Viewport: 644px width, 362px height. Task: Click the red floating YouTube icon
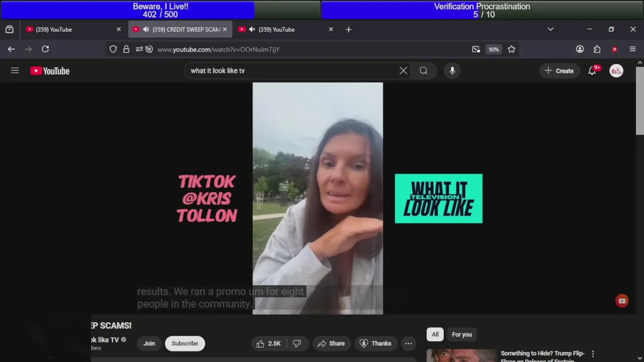622,301
